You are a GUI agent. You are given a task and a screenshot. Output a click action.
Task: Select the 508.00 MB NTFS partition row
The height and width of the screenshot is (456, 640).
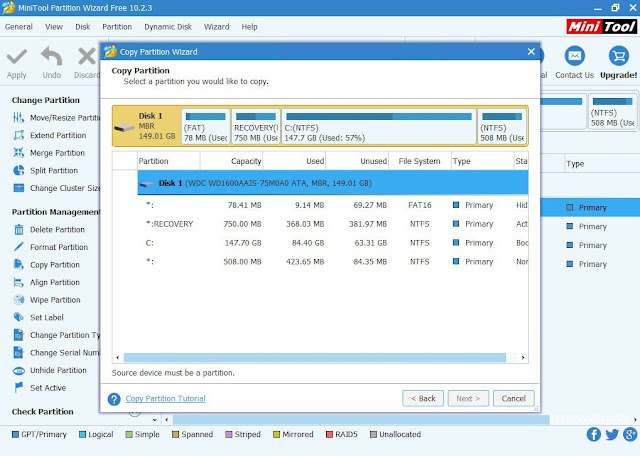(333, 261)
